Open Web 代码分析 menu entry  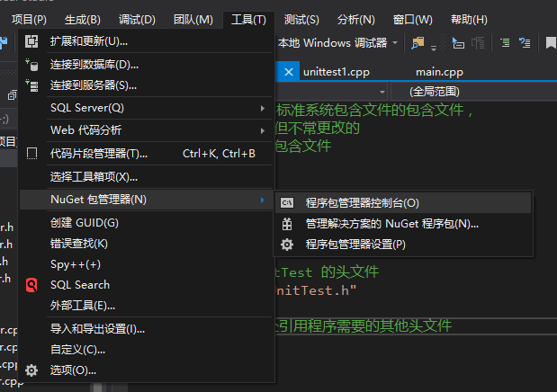point(147,130)
